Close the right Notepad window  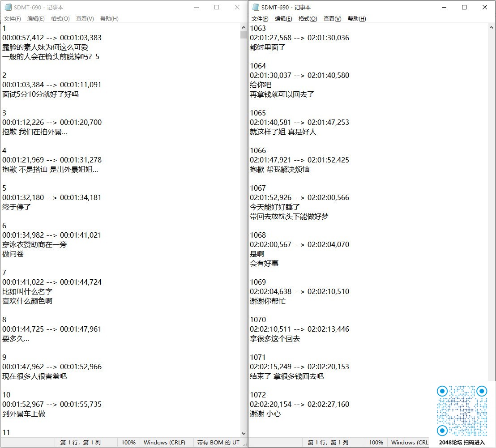click(485, 7)
